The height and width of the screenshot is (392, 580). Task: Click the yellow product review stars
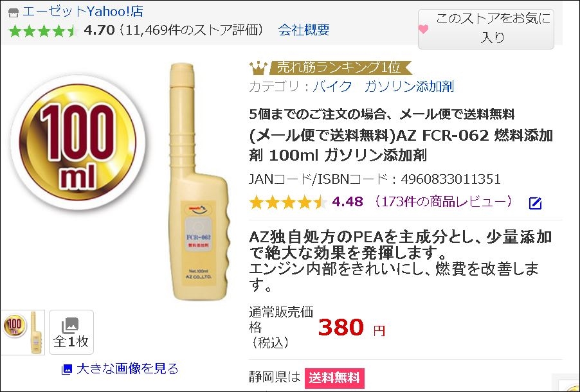(288, 202)
